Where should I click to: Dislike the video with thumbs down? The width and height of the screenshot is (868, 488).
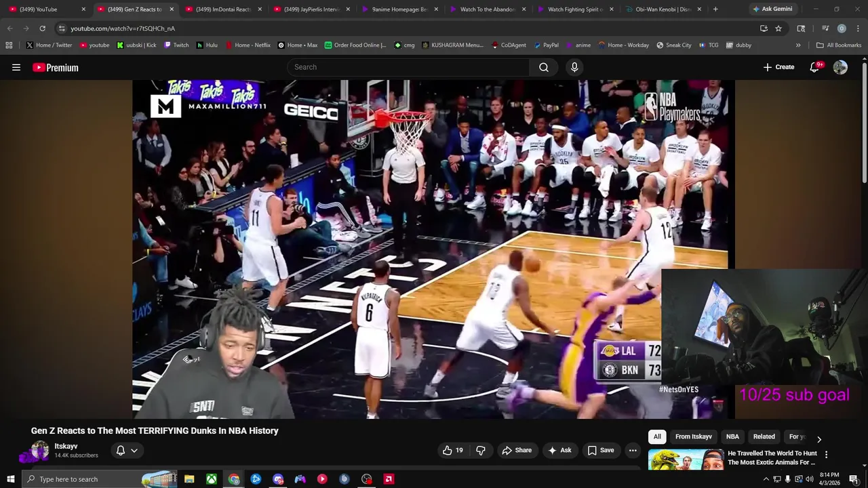481,450
